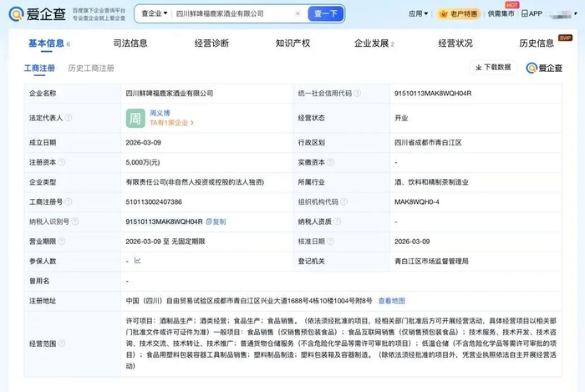This screenshot has height=392, width=585.
Task: Open the 爱企查 logo in the header
Action: pos(38,14)
